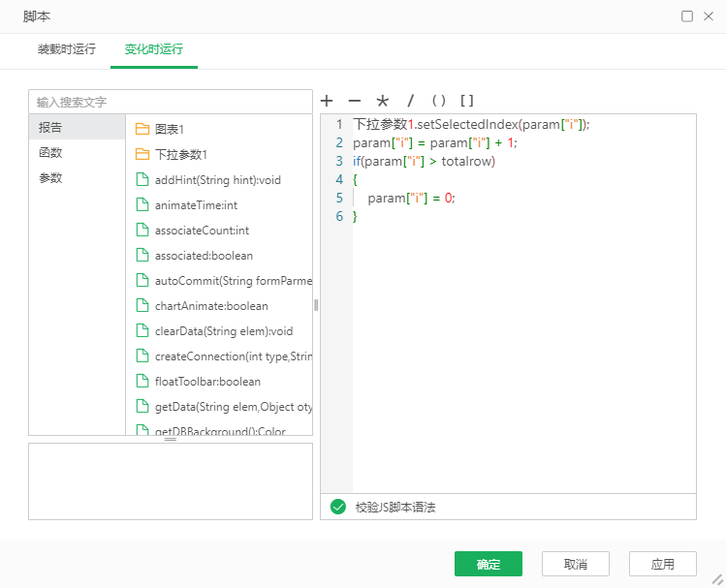The width and height of the screenshot is (726, 588).
Task: Insert the plus operator
Action: tap(327, 101)
